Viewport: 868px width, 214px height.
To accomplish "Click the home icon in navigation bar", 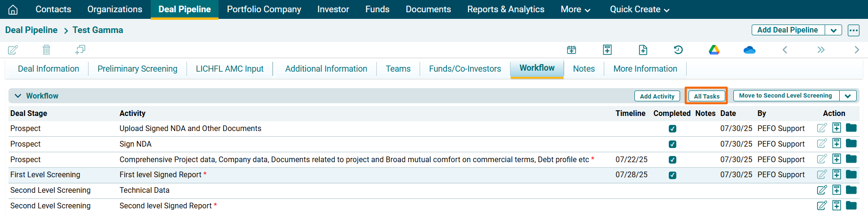I will (x=13, y=9).
